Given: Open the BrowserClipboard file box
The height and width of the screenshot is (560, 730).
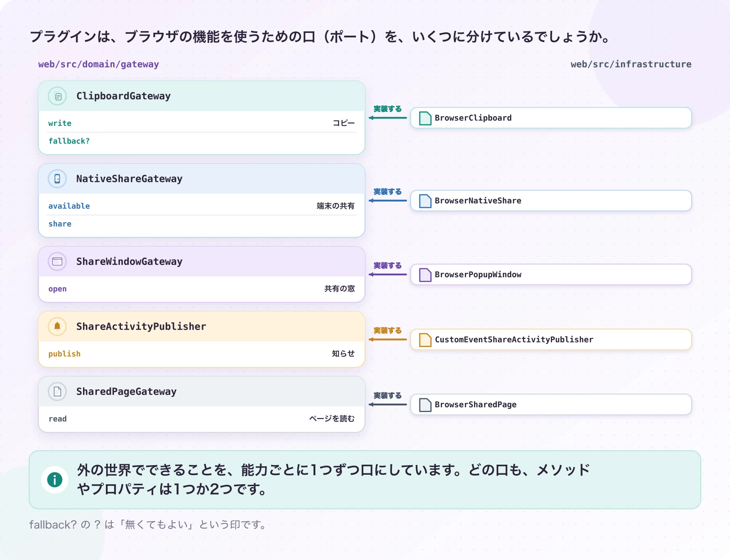Looking at the screenshot, I should coord(551,118).
